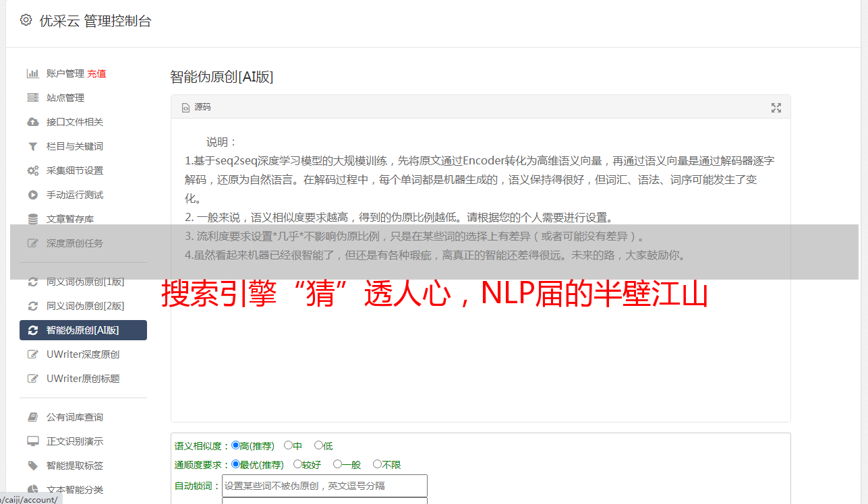
Task: Open 账户管理 in the sidebar
Action: pos(65,73)
